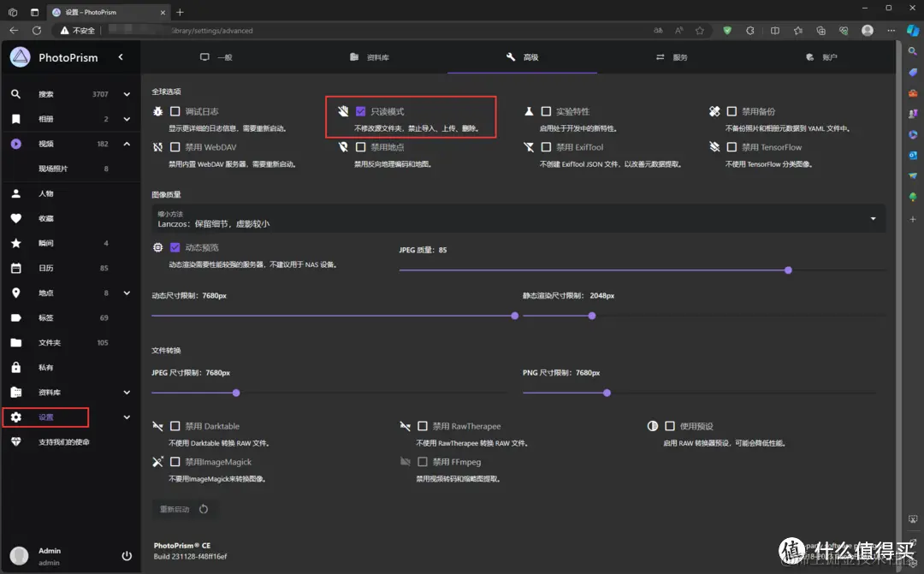Check the disable FFmpeg checkbox
The height and width of the screenshot is (574, 924).
423,462
